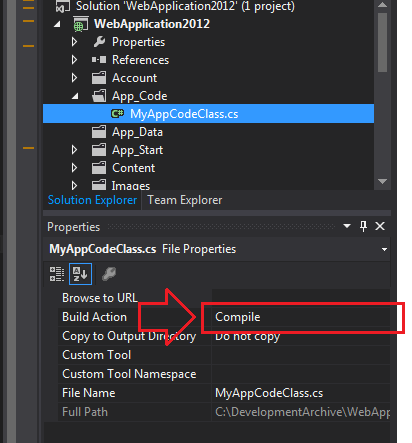Click the References node icon

coord(99,60)
